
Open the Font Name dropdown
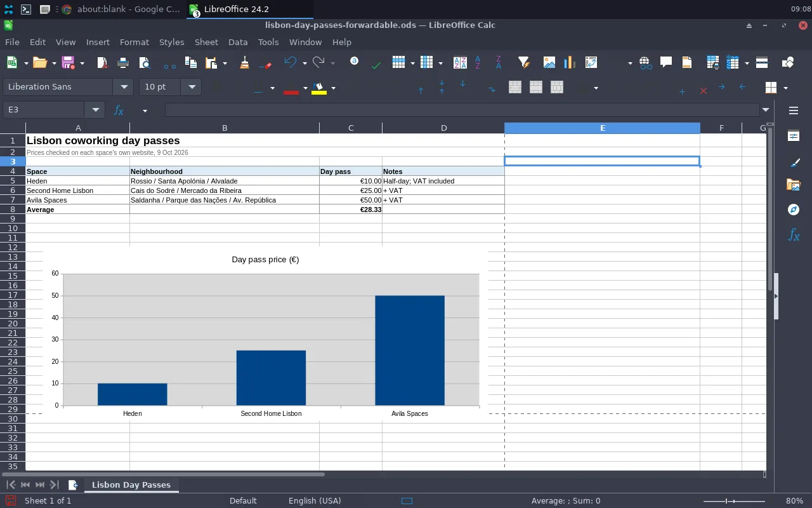(x=123, y=87)
